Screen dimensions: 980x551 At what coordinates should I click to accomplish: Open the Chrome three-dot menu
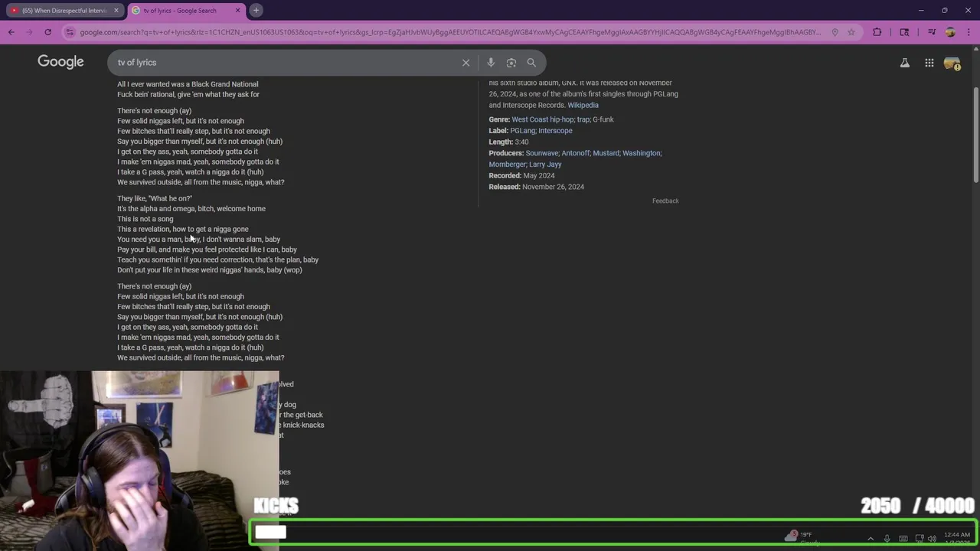click(968, 32)
